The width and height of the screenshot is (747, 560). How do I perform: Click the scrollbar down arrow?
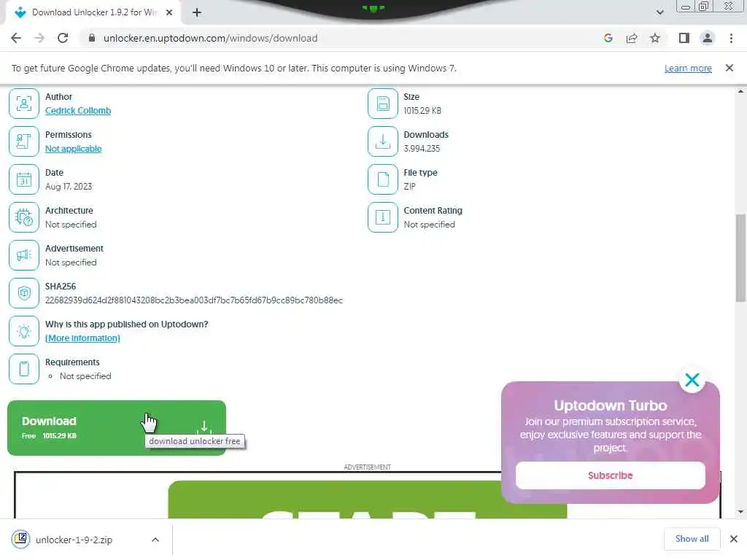click(x=740, y=512)
